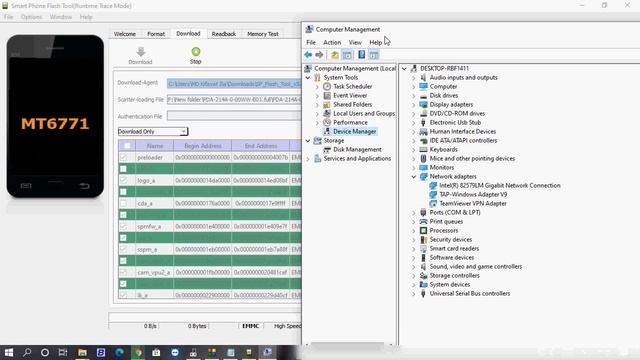Collapse the DESKTOP-RBF1411 root node
Screen dimensions: 640x360
pyautogui.click(x=404, y=69)
